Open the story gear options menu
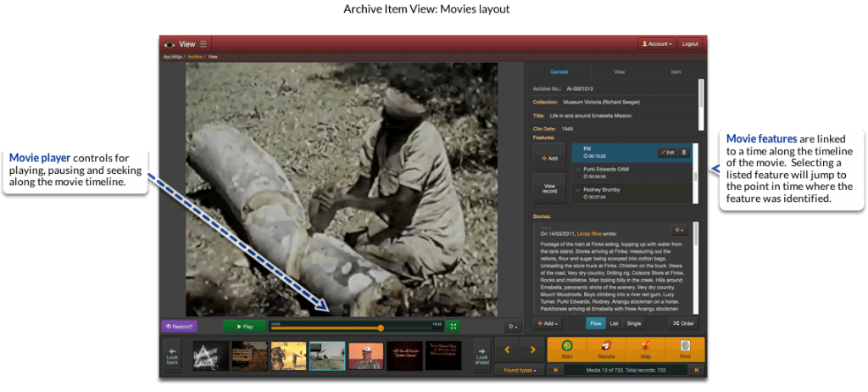The width and height of the screenshot is (868, 392). click(678, 230)
